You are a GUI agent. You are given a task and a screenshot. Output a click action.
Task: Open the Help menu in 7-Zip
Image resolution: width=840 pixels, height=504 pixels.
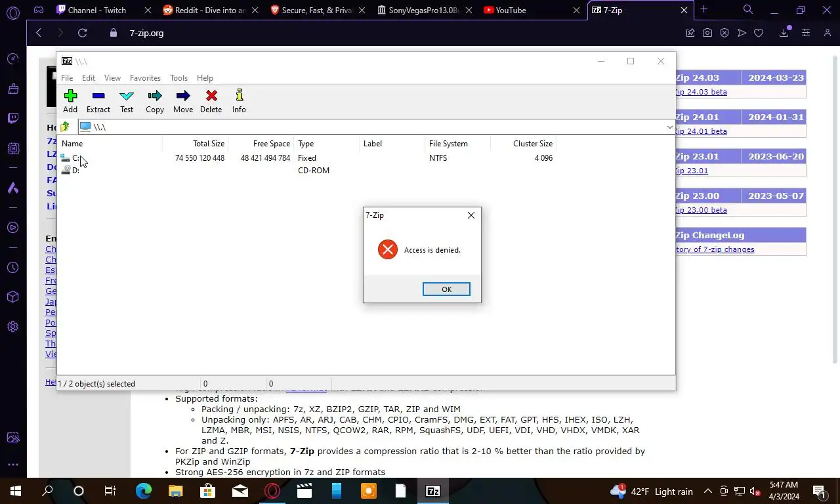(205, 77)
